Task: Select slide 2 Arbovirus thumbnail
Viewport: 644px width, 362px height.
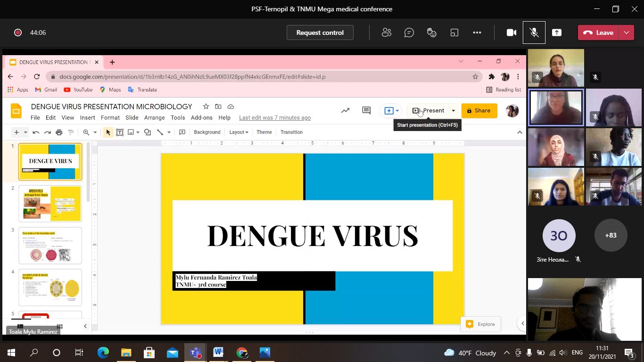Action: coord(50,203)
